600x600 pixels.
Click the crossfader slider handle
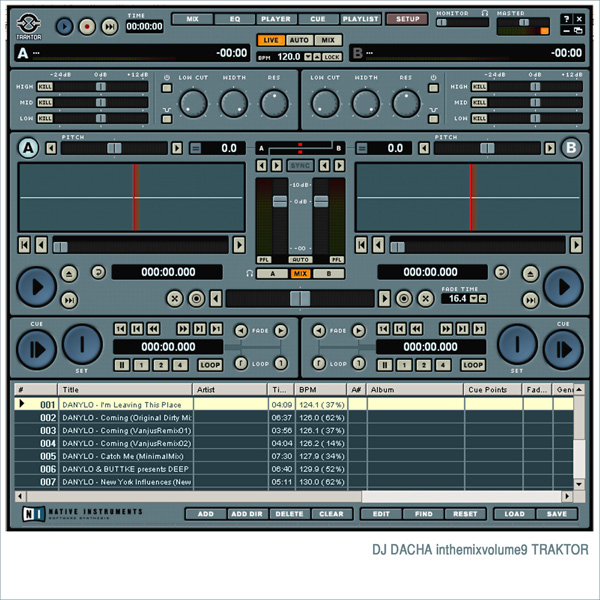pyautogui.click(x=300, y=298)
